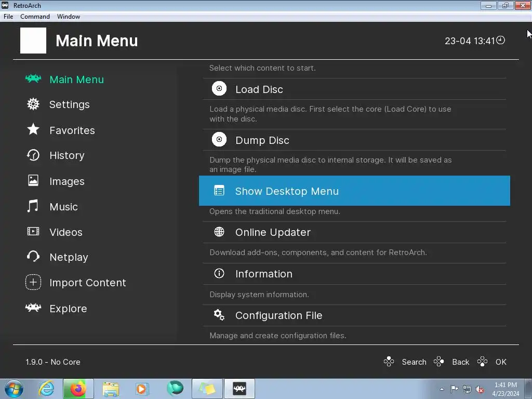Screen dimensions: 532x399
Task: Show hidden tray icons arrow
Action: click(x=442, y=389)
